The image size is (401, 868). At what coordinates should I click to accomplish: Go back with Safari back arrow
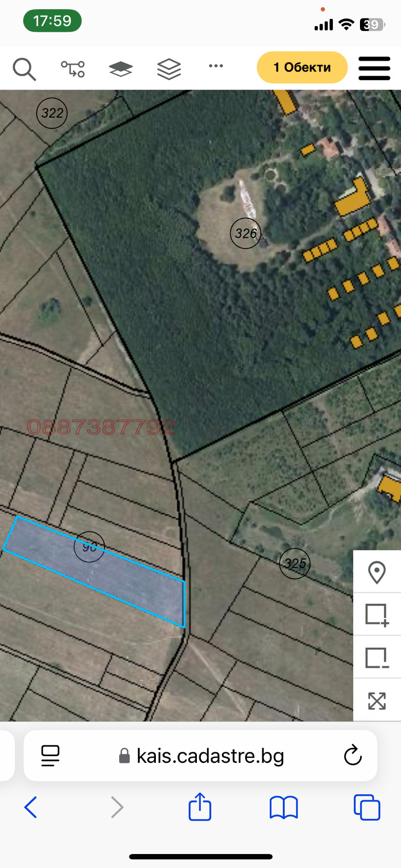coord(30,807)
